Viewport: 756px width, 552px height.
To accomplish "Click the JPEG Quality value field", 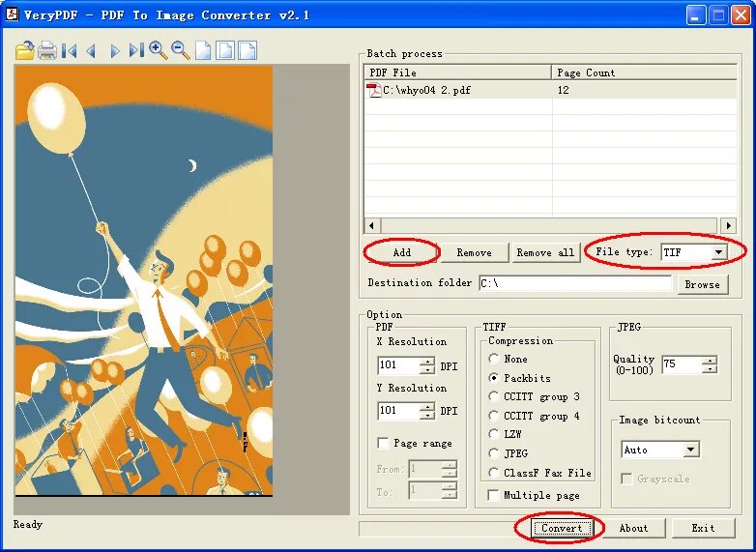I will (x=682, y=364).
